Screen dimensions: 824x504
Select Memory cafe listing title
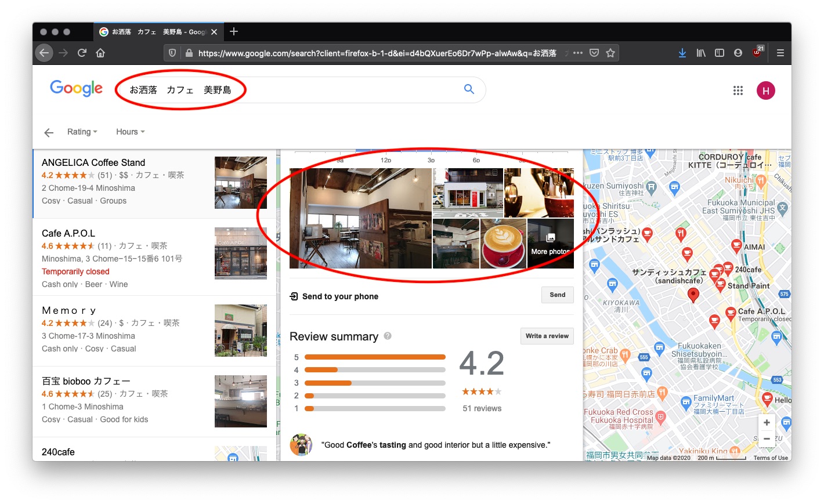[x=69, y=310]
